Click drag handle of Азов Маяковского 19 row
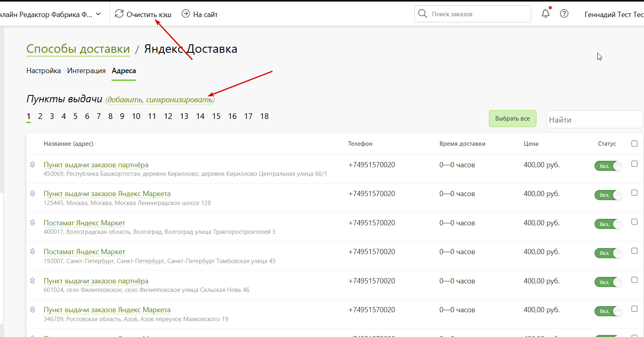This screenshot has height=337, width=644. (x=32, y=309)
